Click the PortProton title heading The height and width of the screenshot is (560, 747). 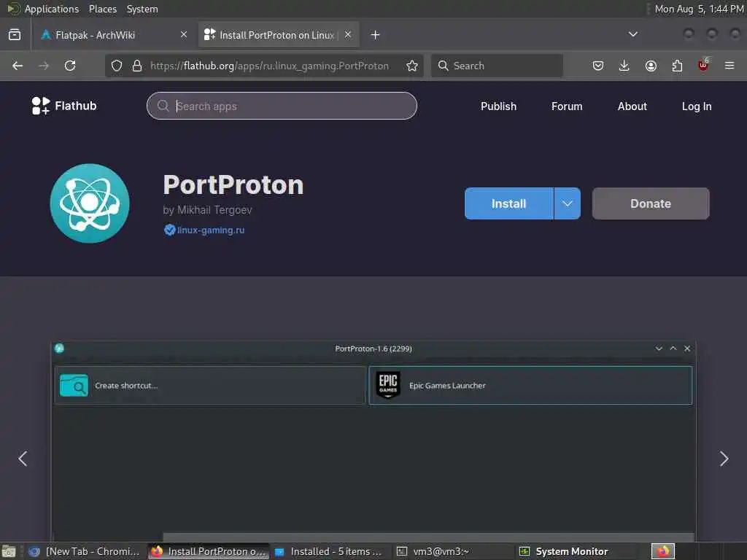(x=233, y=184)
